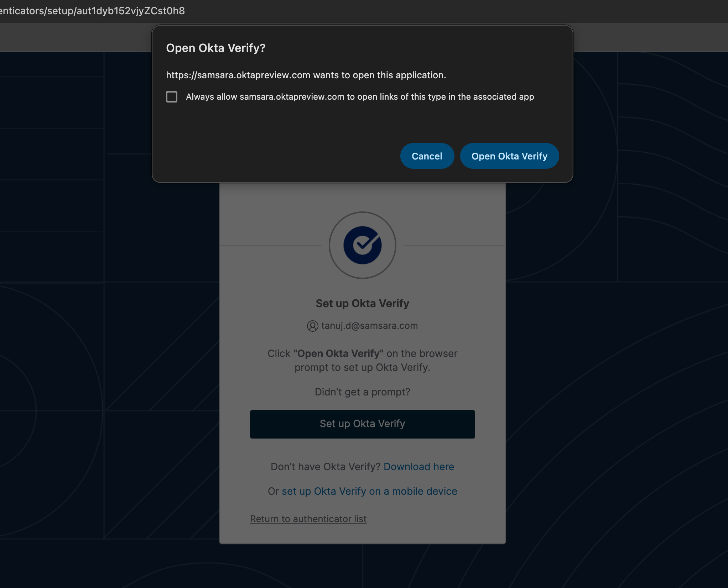Click the wants to open this application message
Viewport: 728px width, 588px height.
click(306, 75)
